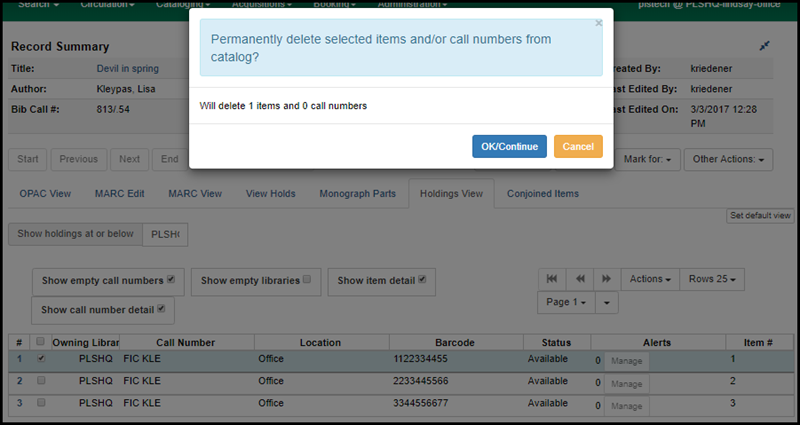Select barcode 2233445566 cell
800x425 pixels.
(x=421, y=381)
